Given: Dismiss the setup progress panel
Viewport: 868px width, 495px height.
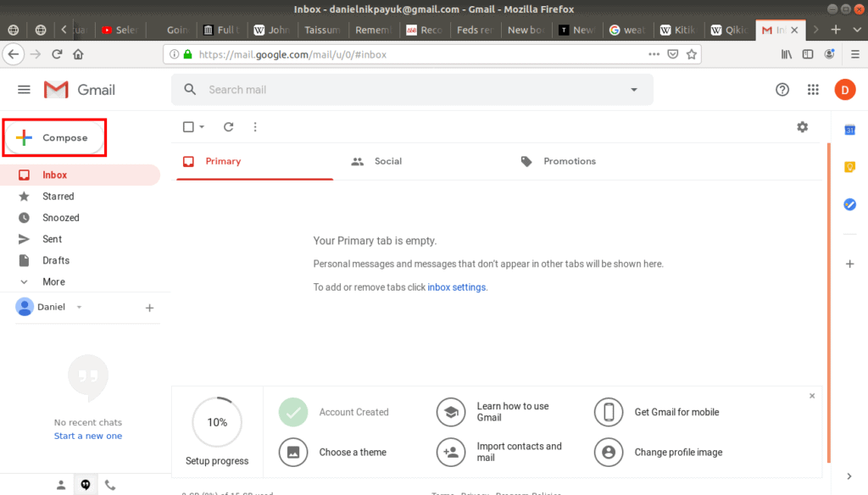Looking at the screenshot, I should [x=812, y=396].
